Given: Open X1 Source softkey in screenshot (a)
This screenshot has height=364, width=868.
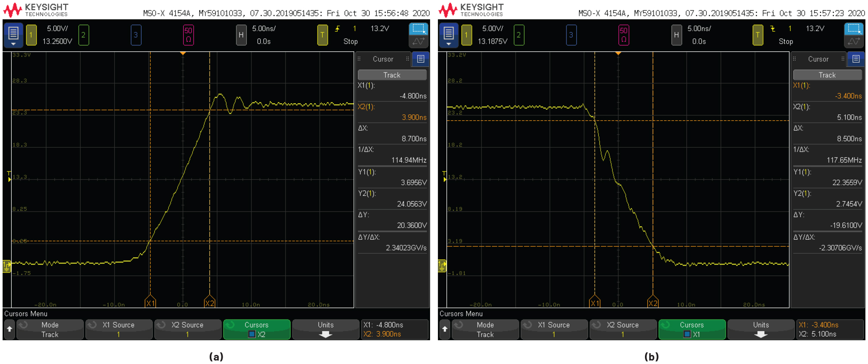Looking at the screenshot, I should pyautogui.click(x=119, y=329).
